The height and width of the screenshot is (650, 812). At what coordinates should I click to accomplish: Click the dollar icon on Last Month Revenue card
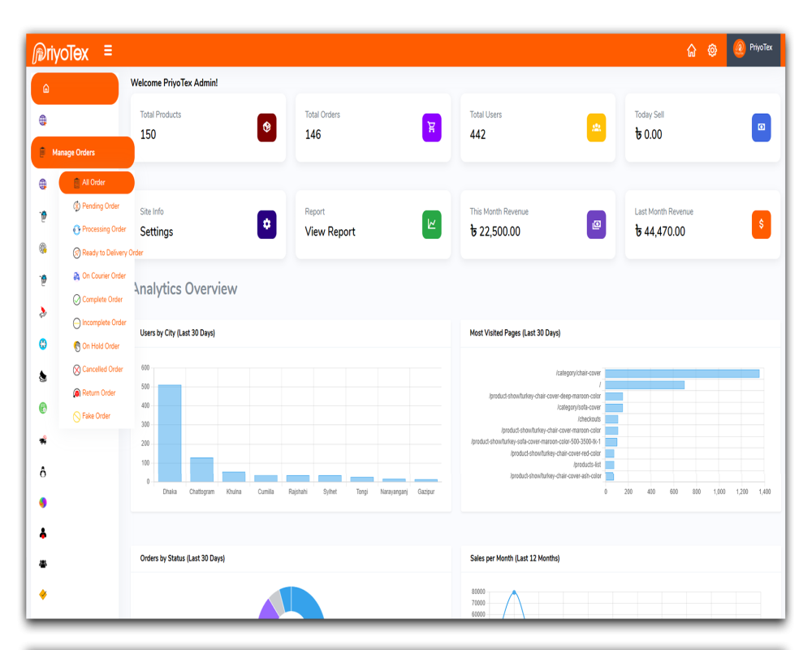click(761, 224)
